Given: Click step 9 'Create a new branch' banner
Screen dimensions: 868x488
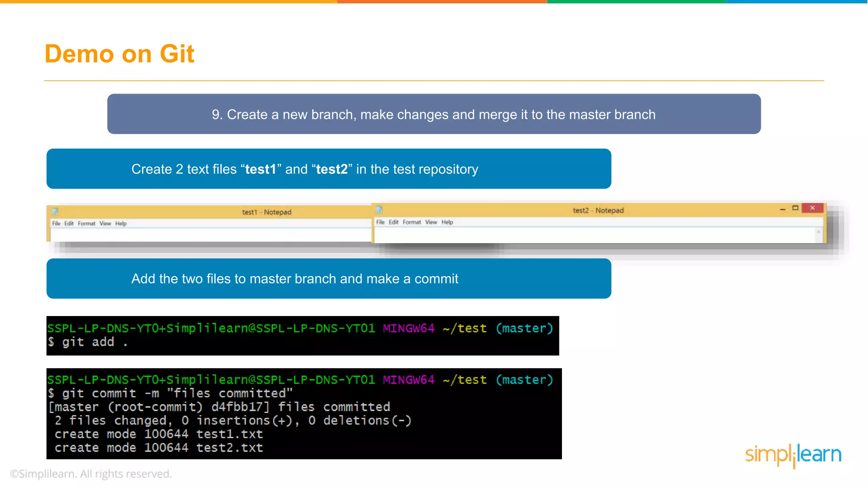Looking at the screenshot, I should point(434,114).
